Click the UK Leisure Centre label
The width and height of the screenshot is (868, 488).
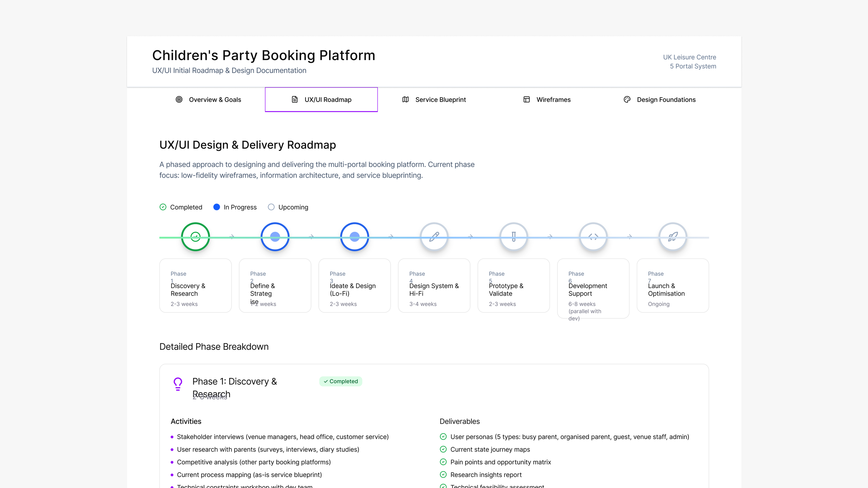click(x=690, y=57)
